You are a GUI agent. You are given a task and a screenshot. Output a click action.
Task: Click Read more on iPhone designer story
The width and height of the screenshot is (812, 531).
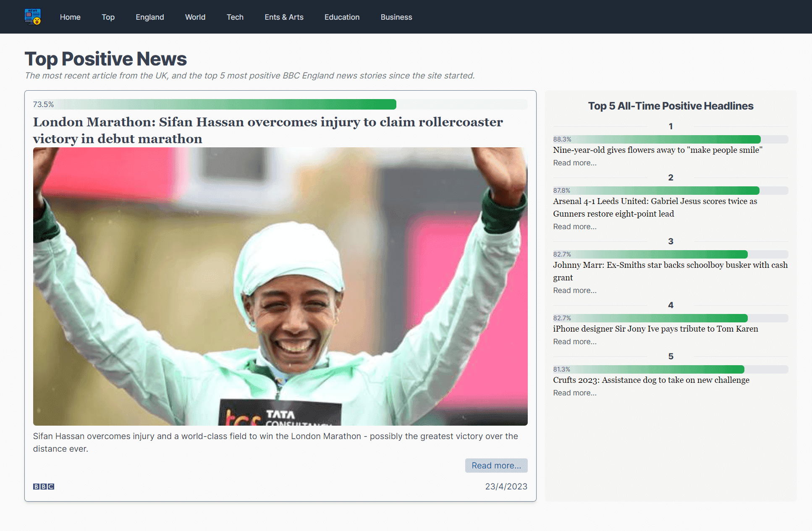pyautogui.click(x=574, y=341)
